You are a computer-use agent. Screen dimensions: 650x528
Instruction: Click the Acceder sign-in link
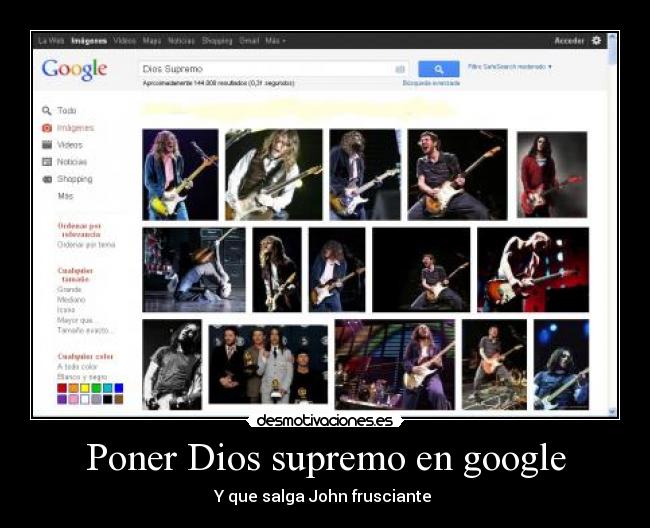tap(569, 41)
